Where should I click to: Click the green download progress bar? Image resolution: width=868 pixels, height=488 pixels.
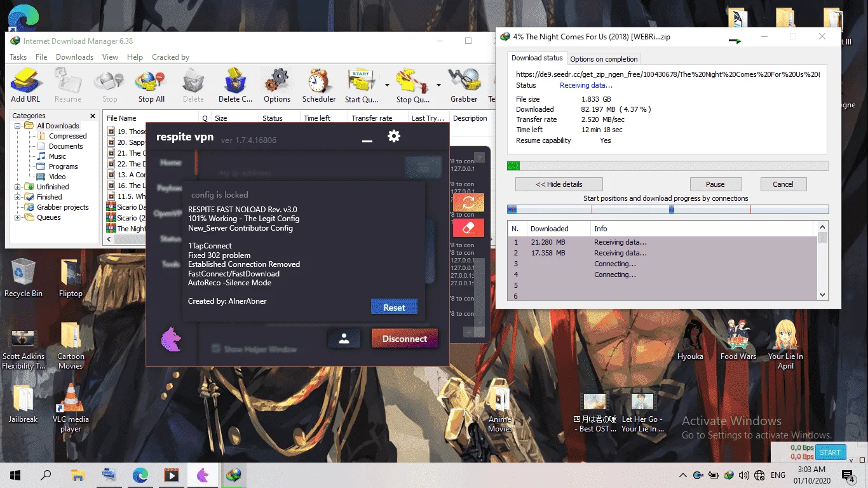pos(668,166)
